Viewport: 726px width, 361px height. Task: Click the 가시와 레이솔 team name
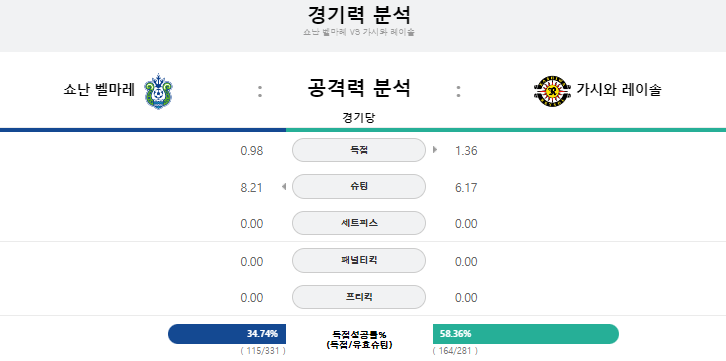click(619, 90)
